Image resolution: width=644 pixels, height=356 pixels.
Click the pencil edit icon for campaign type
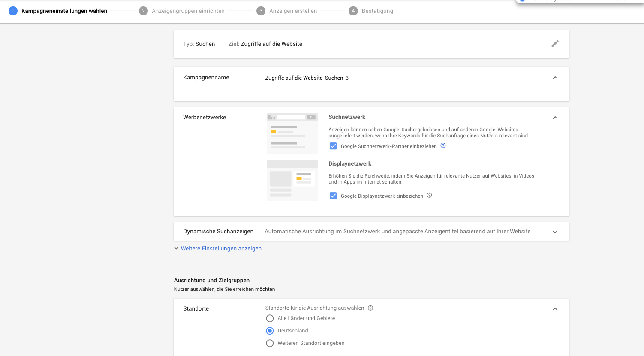[555, 43]
